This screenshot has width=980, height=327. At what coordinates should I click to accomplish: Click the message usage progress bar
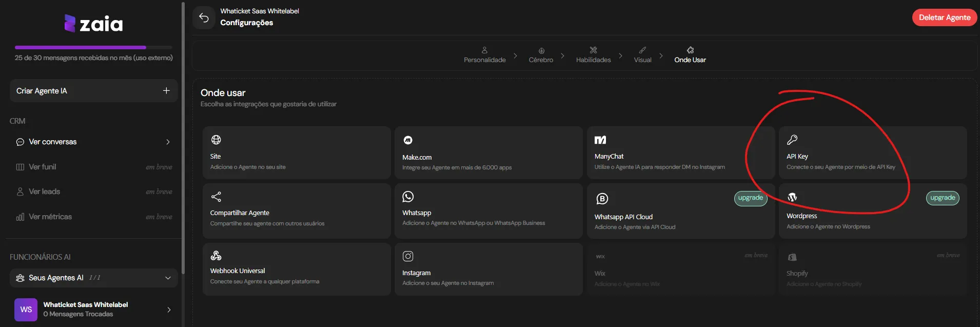pos(93,47)
